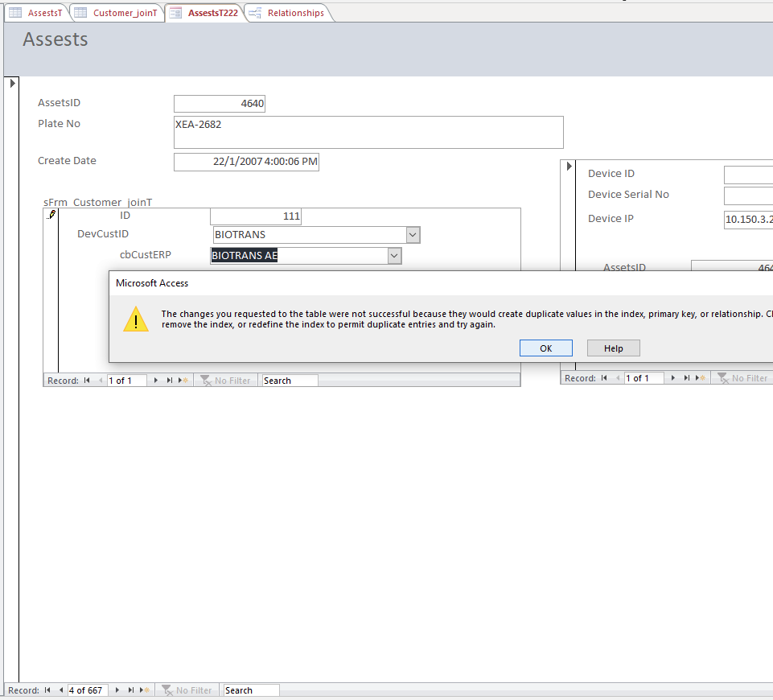Click main form Search box at bottom
The height and width of the screenshot is (700, 773).
click(x=252, y=690)
